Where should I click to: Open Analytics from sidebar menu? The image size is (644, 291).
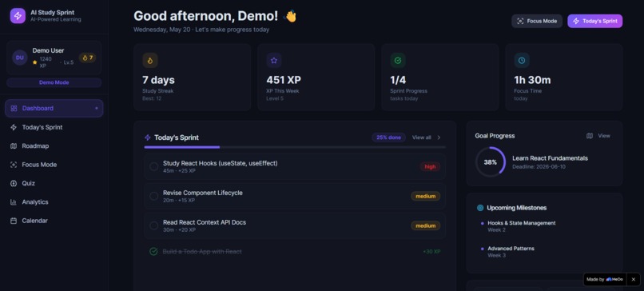54,202
